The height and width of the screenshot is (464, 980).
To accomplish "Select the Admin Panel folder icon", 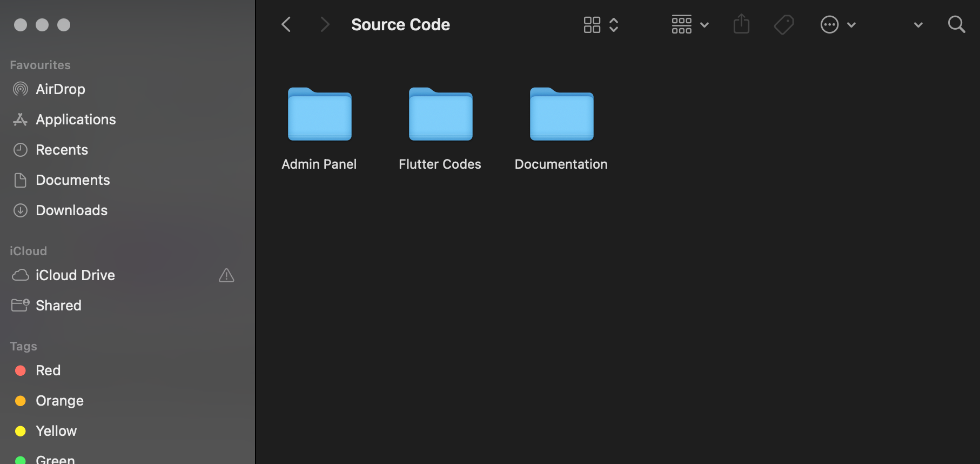I will (x=320, y=114).
